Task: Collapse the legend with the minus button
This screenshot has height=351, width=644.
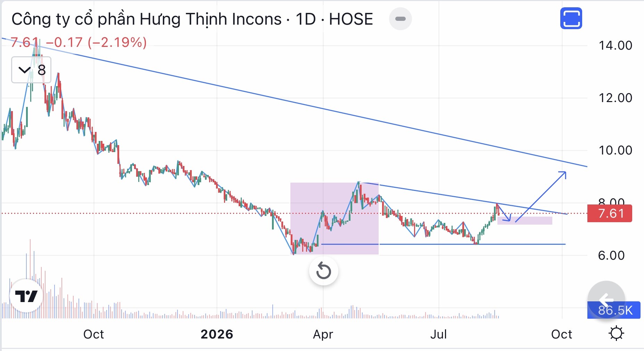Action: point(401,19)
